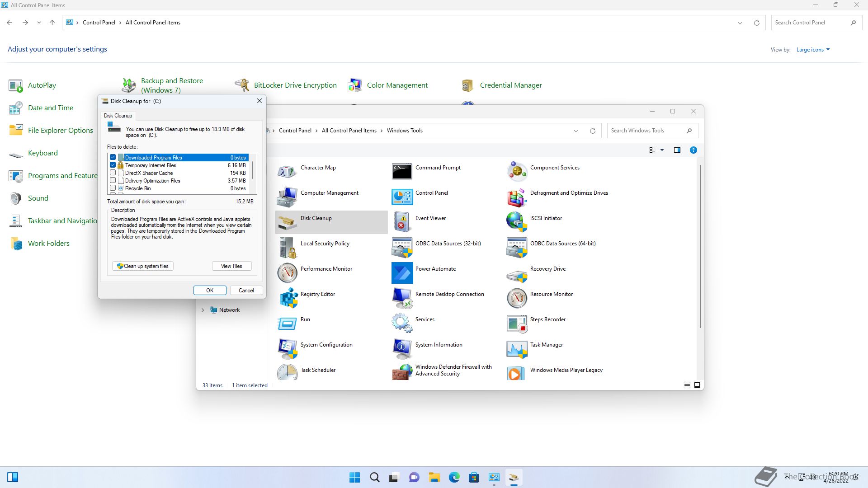Screen dimensions: 868x488
Task: Click Windows Tools window vertical scrollbar
Action: point(700,246)
